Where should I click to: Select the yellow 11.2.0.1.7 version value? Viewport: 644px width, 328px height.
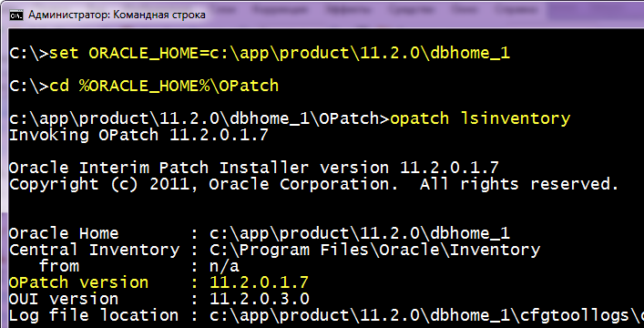(260, 282)
